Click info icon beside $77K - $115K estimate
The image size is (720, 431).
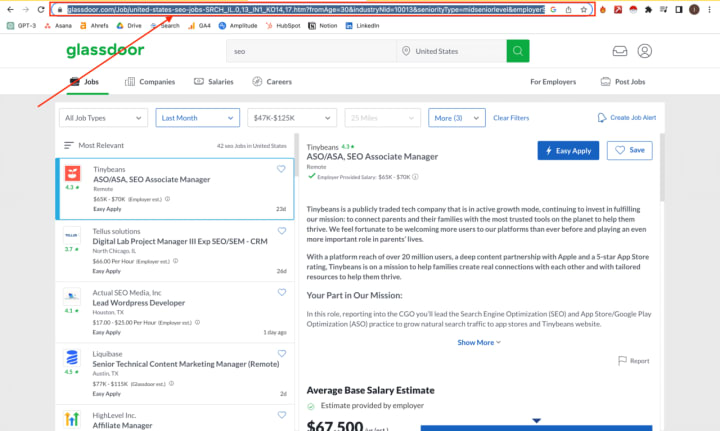point(171,384)
